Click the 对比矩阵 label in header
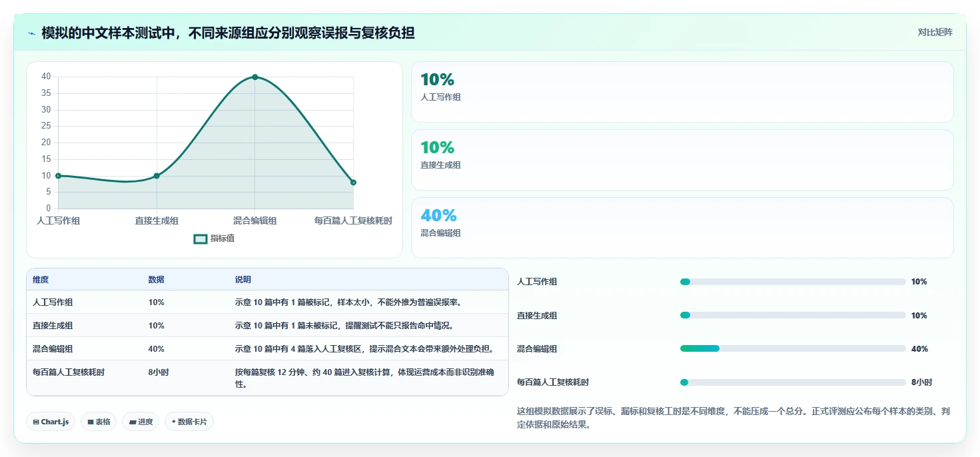Viewport: 980px width, 457px height. click(935, 32)
